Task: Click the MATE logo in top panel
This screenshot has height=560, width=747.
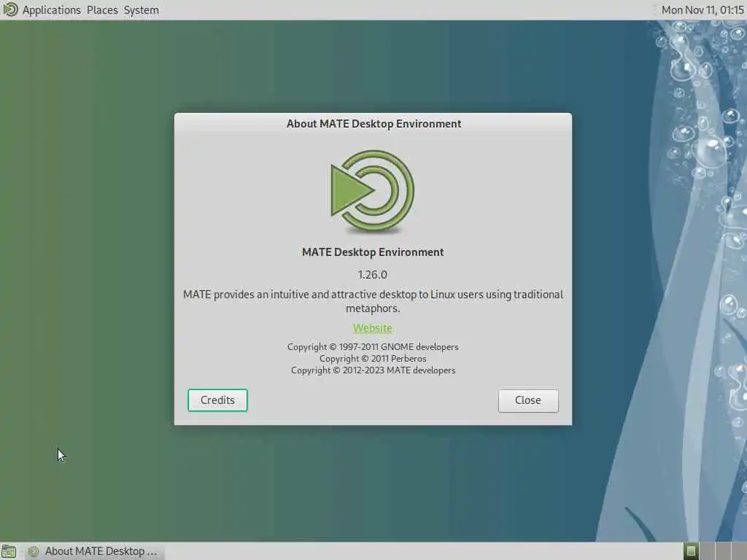Action: [10, 9]
